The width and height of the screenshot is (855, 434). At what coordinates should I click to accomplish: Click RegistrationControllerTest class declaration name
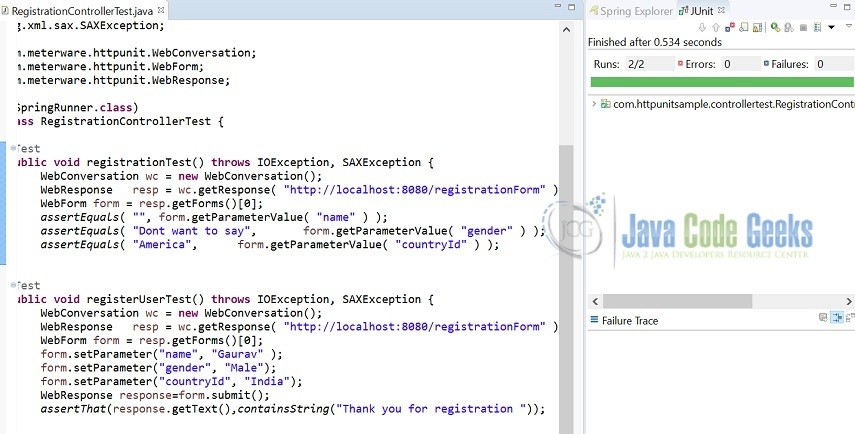pos(125,122)
